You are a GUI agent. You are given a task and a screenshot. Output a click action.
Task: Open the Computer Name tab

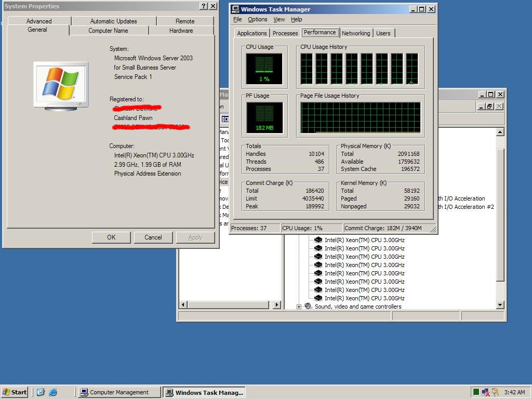tap(108, 31)
